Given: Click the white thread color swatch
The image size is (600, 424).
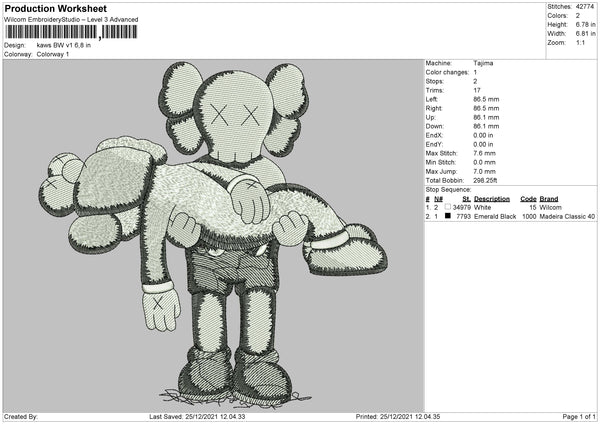Looking at the screenshot, I should (448, 207).
